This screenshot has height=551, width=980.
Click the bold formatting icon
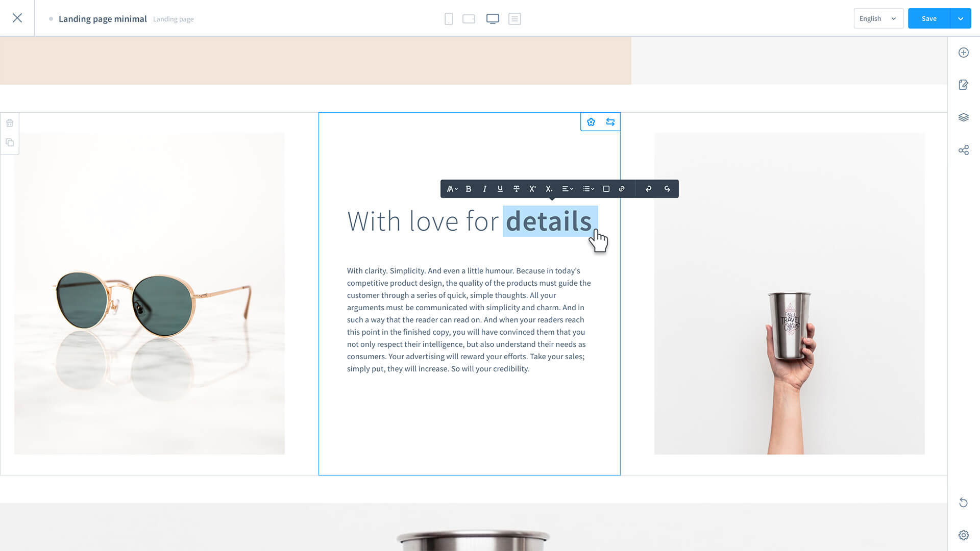469,188
